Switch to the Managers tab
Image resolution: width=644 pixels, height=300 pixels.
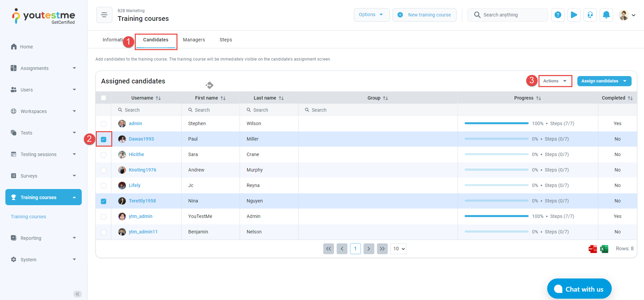194,40
